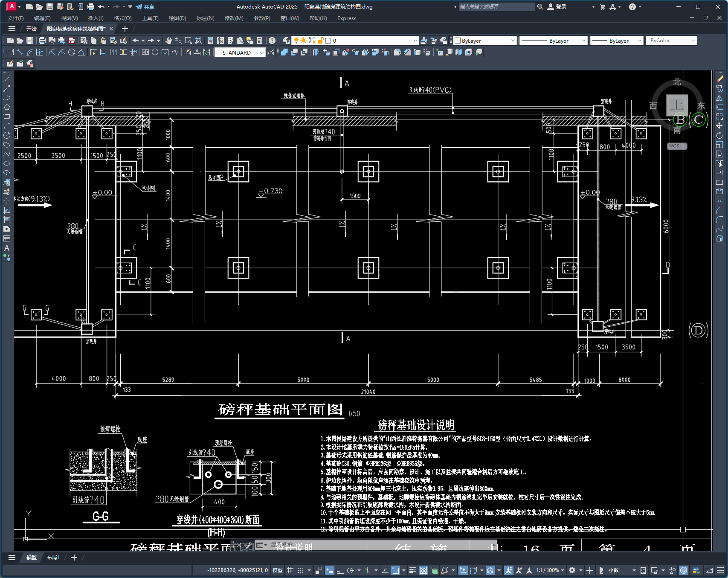Select the Rotate tool in right toolbar
The height and width of the screenshot is (578, 728).
click(719, 135)
